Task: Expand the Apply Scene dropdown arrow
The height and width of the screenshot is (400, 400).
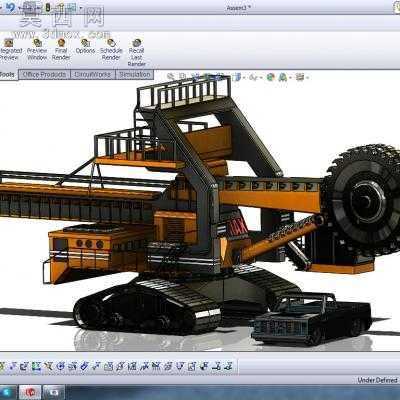Action: (290, 78)
